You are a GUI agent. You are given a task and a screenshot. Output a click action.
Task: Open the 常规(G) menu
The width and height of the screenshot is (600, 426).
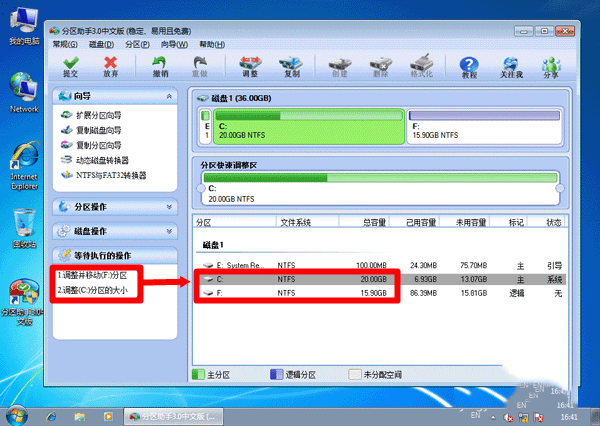(65, 44)
